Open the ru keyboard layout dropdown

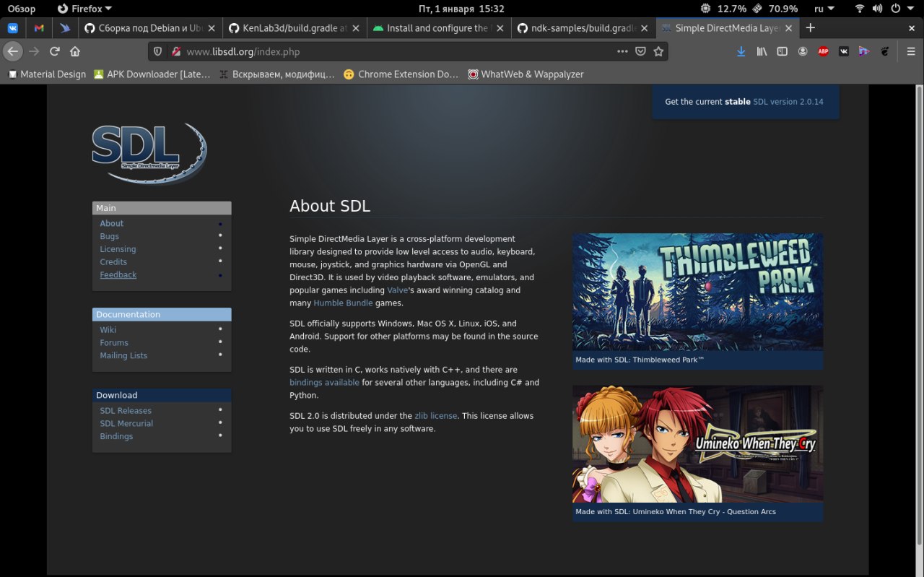tap(824, 9)
